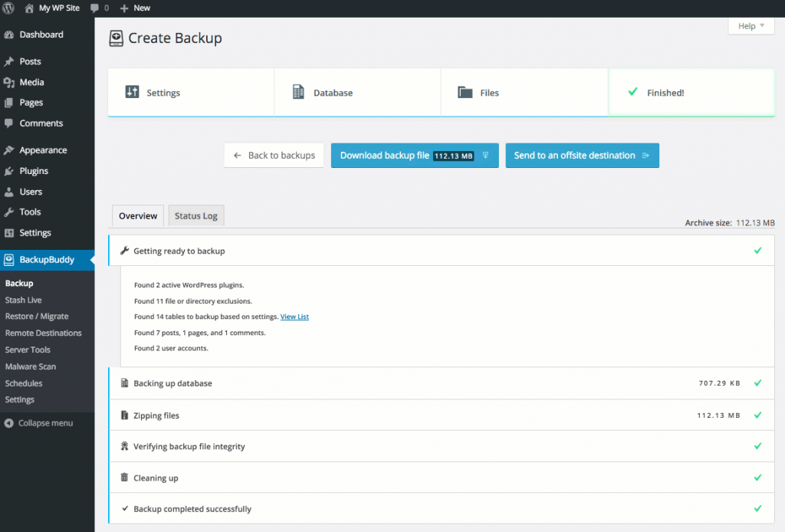This screenshot has width=785, height=532.
Task: Click the Database step icon
Action: coord(298,93)
